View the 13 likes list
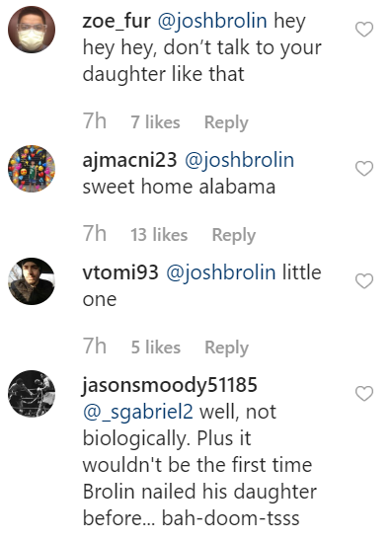 (x=159, y=235)
